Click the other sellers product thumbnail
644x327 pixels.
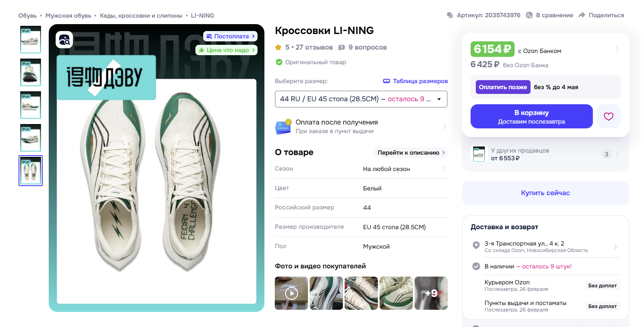(x=479, y=154)
